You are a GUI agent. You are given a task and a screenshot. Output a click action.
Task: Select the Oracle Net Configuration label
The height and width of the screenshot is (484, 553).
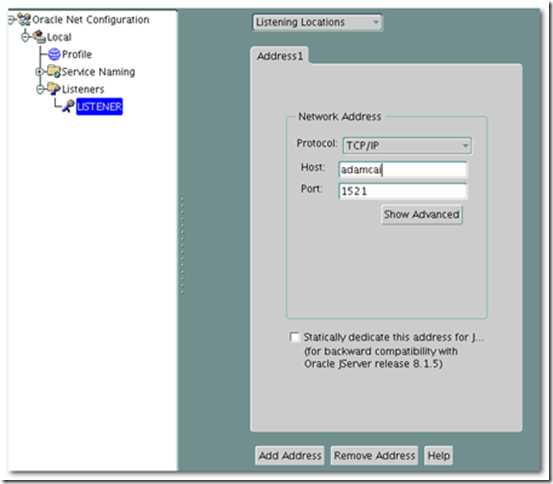click(x=91, y=19)
